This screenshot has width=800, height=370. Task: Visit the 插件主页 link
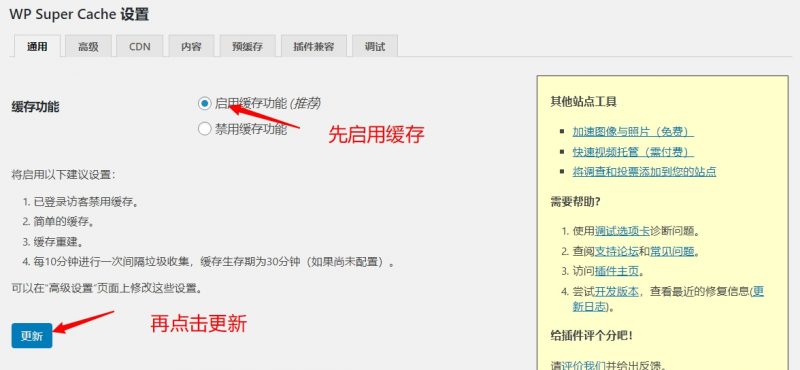point(617,271)
